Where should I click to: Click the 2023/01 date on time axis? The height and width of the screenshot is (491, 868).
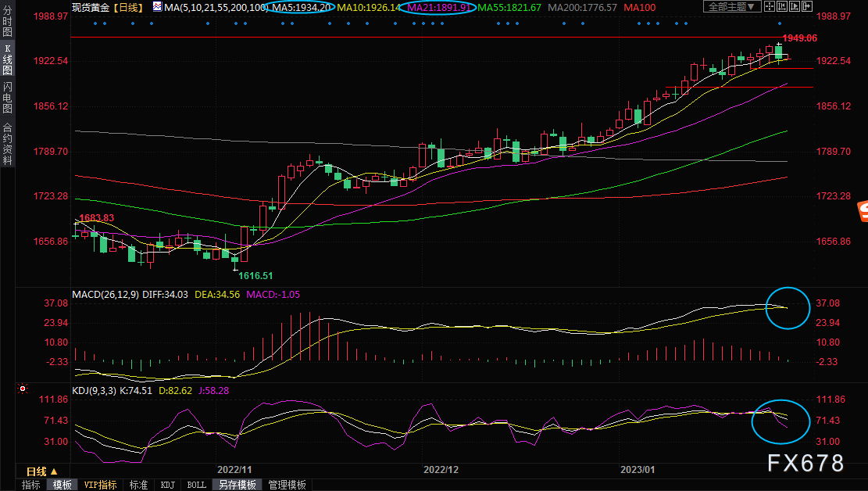point(638,469)
